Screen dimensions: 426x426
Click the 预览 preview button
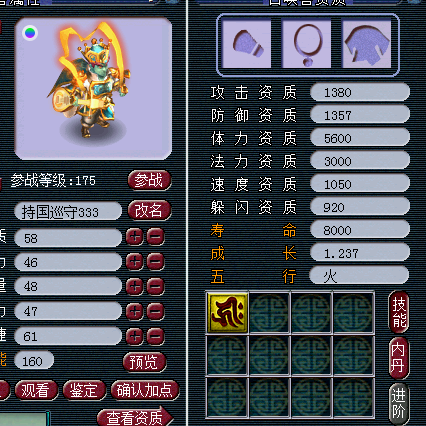(145, 362)
